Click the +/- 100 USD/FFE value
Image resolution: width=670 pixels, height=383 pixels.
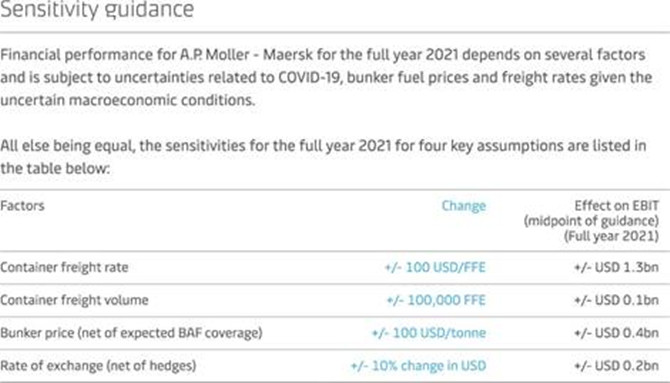pos(435,267)
